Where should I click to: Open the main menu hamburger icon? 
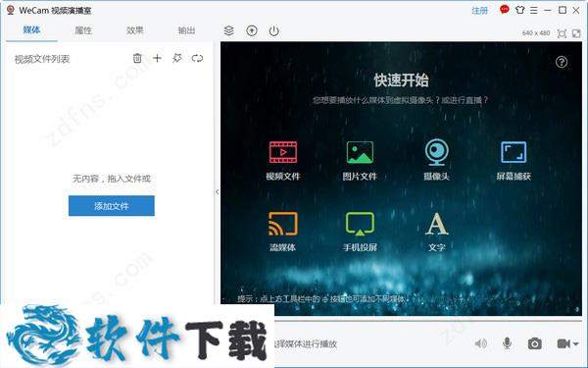click(534, 10)
